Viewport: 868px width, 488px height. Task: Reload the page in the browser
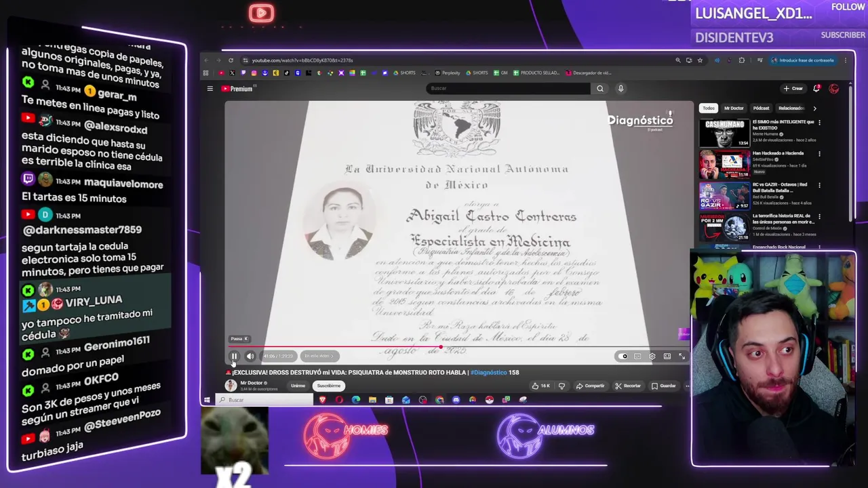(x=231, y=60)
